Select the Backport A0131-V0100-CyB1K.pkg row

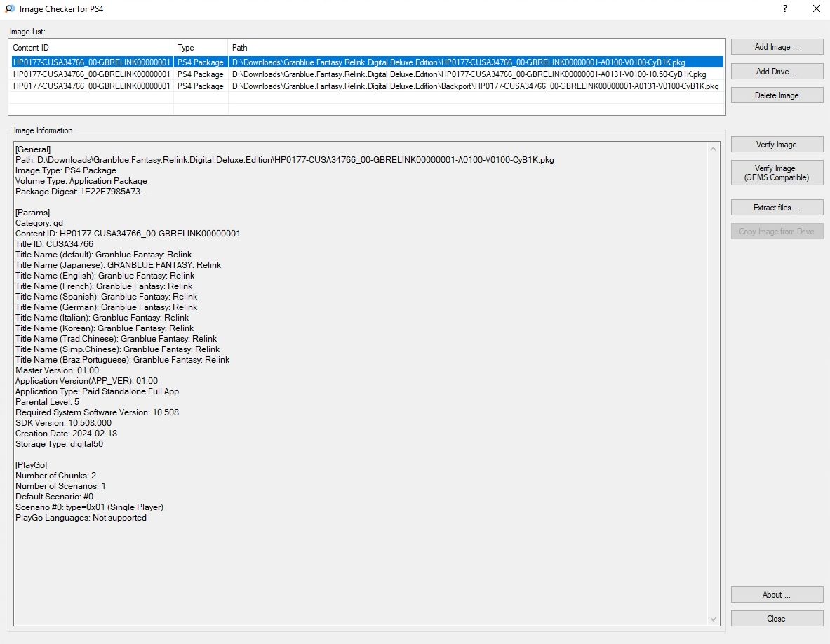pyautogui.click(x=368, y=86)
